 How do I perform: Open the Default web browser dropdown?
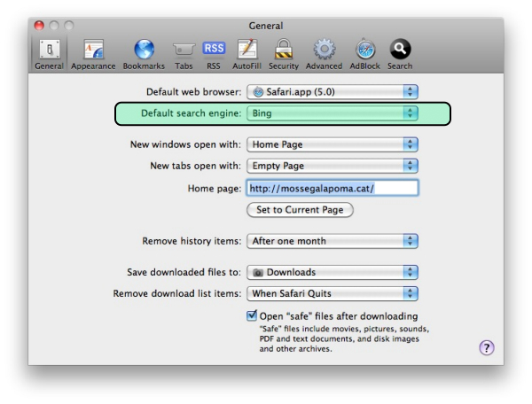[x=332, y=92]
